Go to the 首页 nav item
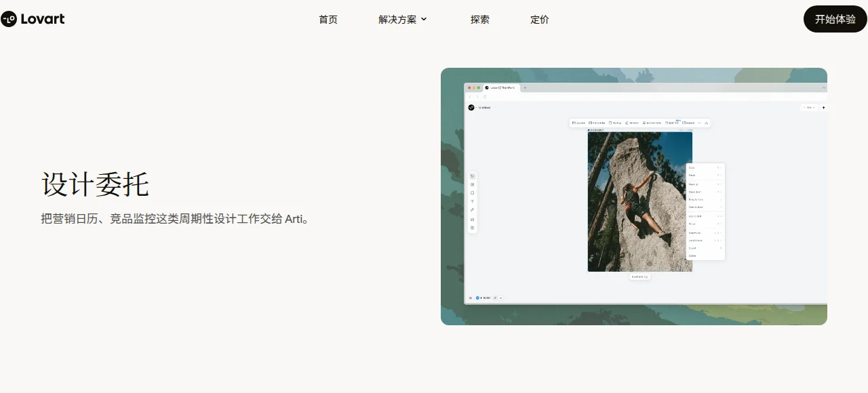Viewport: 868px width, 393px height. (x=328, y=20)
